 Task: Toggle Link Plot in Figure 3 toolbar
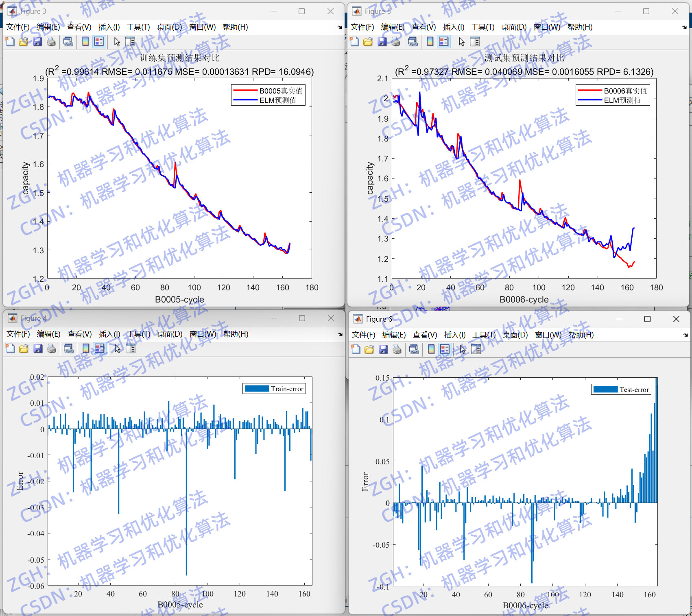point(68,41)
